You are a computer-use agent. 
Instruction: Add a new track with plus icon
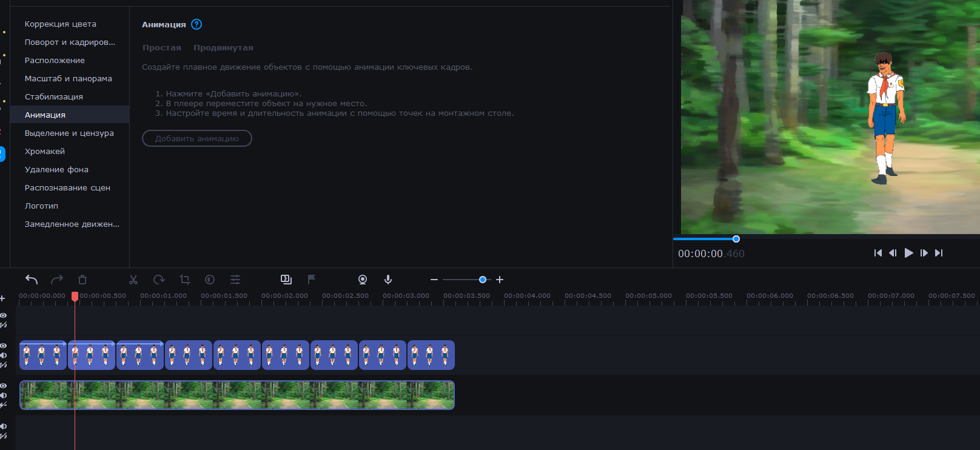tap(2, 298)
